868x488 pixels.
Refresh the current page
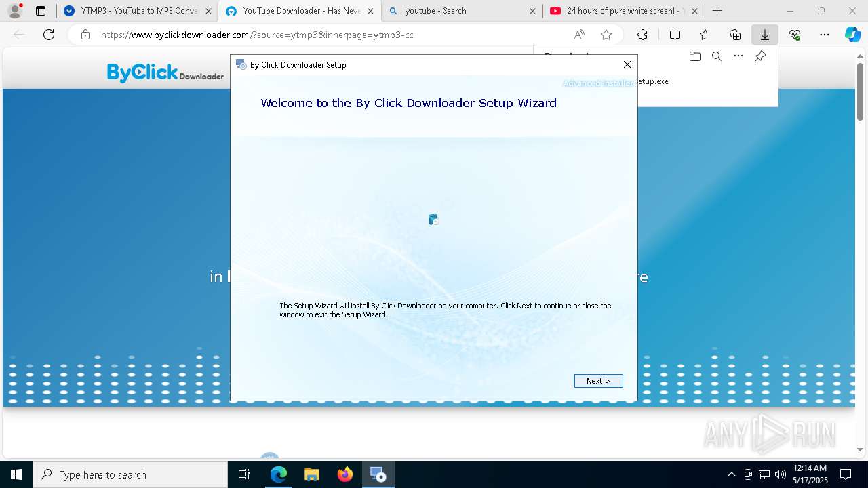coord(49,35)
